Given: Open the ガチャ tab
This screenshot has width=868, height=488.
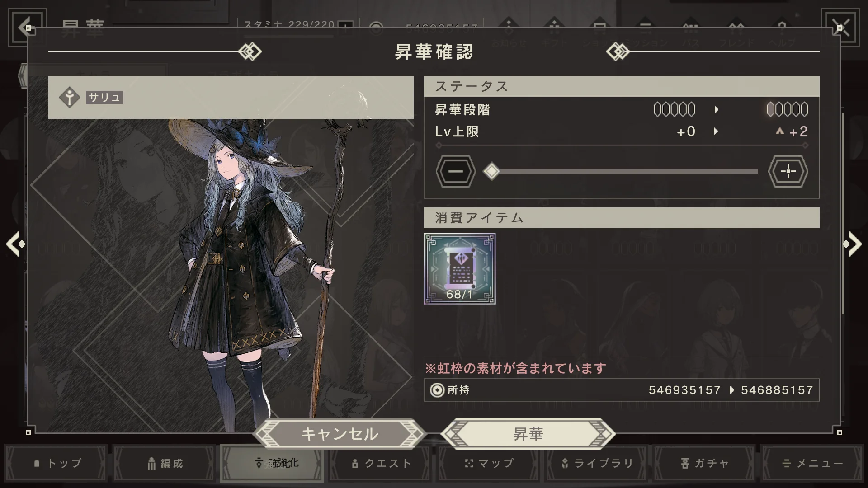Looking at the screenshot, I should [705, 463].
